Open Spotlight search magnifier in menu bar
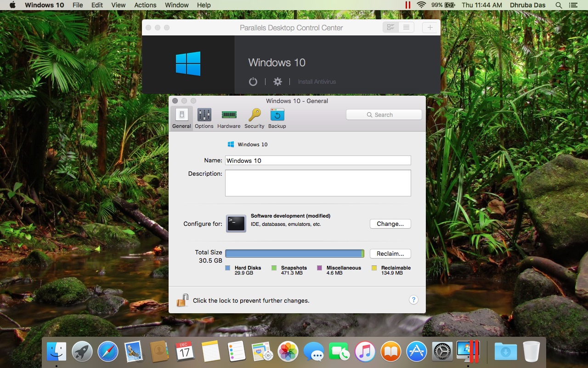This screenshot has width=588, height=368. click(x=559, y=5)
